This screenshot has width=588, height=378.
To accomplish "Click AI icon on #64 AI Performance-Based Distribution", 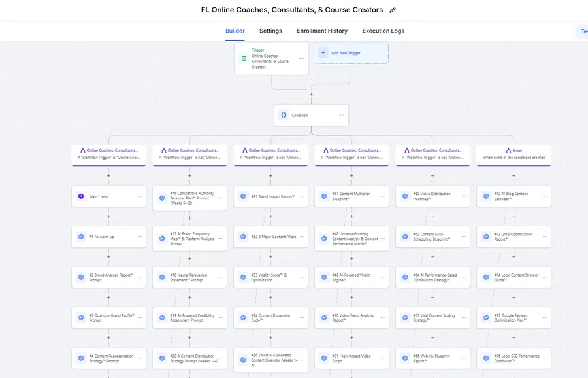I will (x=405, y=277).
